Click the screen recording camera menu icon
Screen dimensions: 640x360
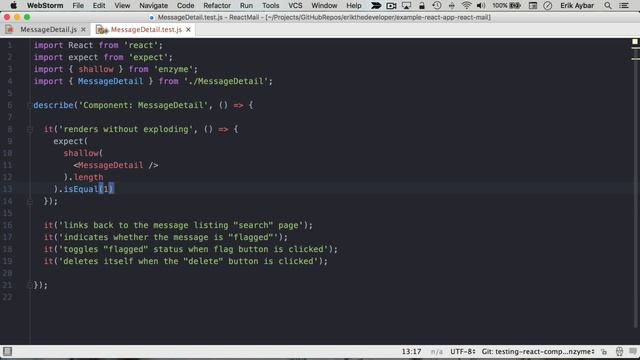(391, 6)
